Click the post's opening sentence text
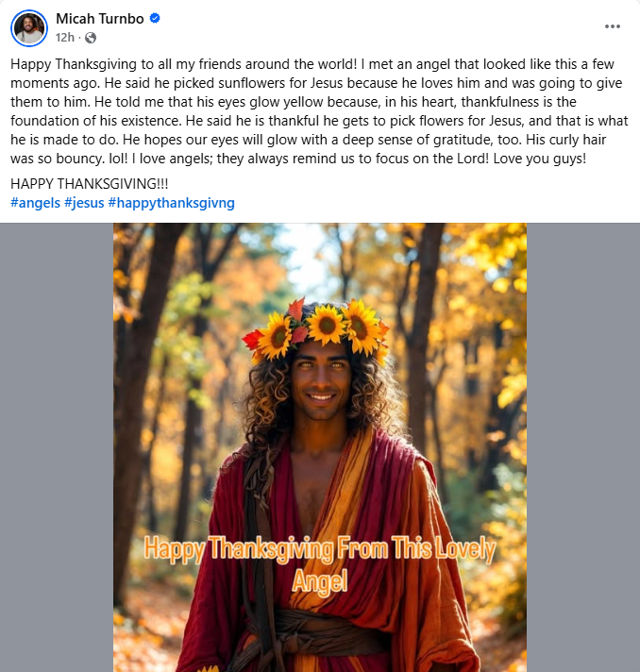The height and width of the screenshot is (672, 640). coord(183,64)
